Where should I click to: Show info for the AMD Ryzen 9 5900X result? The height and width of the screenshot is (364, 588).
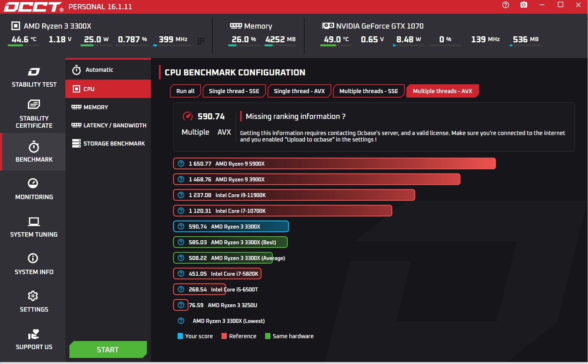[181, 164]
